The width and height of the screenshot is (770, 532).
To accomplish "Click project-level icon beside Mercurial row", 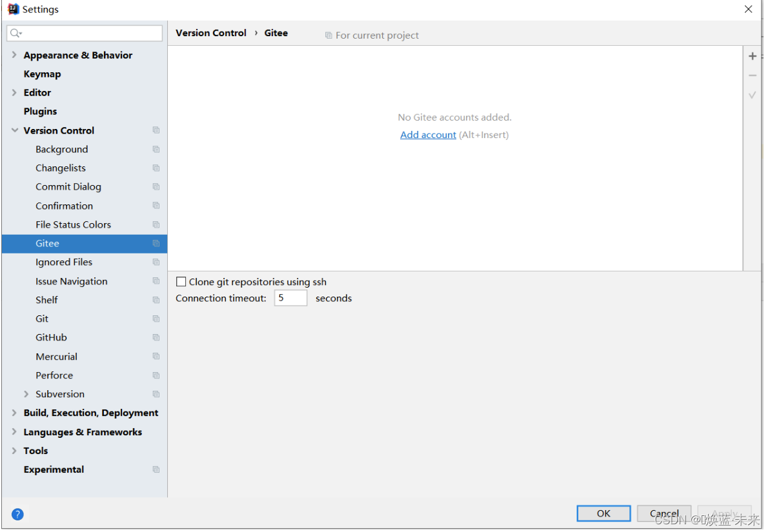I will coord(156,357).
